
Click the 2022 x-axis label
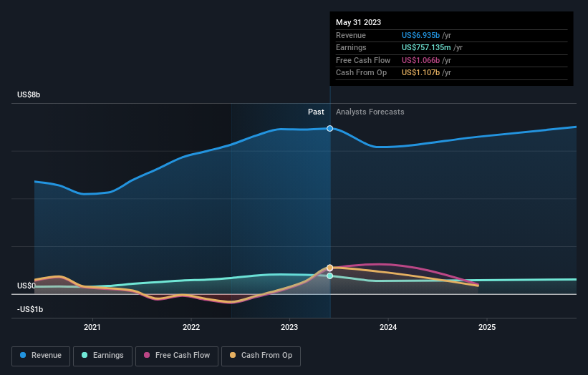tap(191, 327)
